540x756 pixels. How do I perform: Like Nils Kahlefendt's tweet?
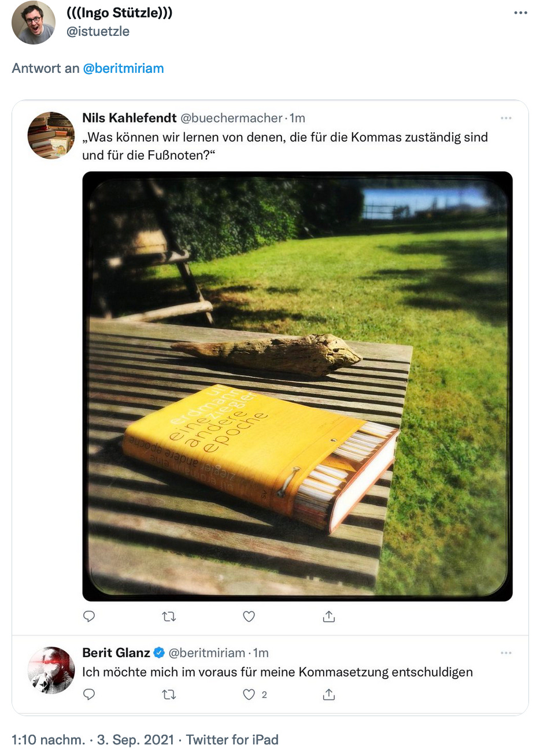(249, 617)
